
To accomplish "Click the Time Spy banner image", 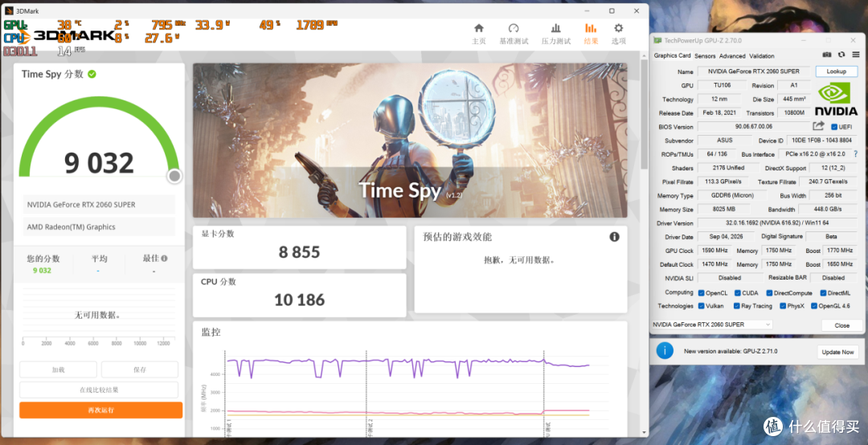I will pos(410,140).
